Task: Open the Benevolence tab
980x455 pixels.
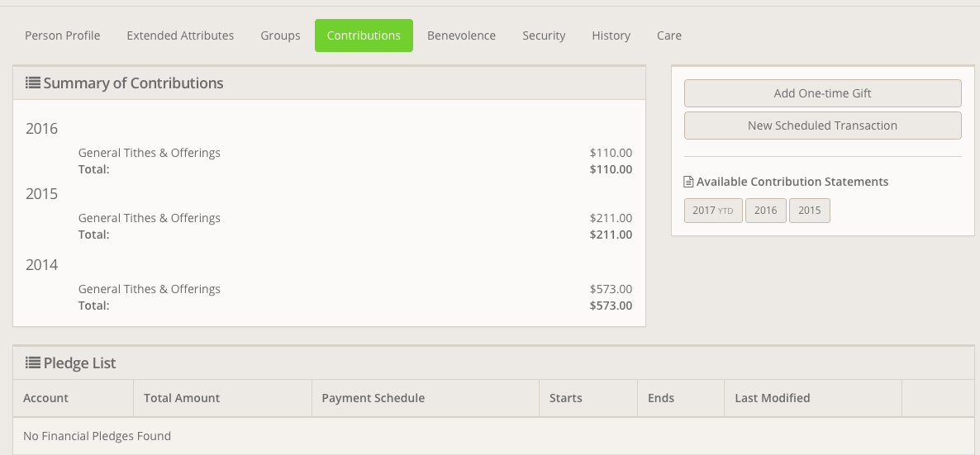Action: [461, 36]
